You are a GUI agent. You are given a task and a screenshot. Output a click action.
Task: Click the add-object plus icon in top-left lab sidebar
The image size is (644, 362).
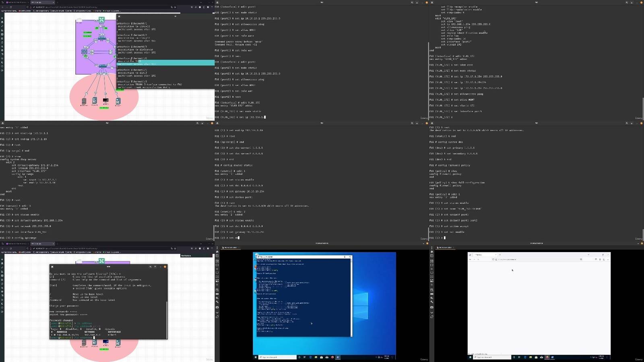pyautogui.click(x=2, y=18)
